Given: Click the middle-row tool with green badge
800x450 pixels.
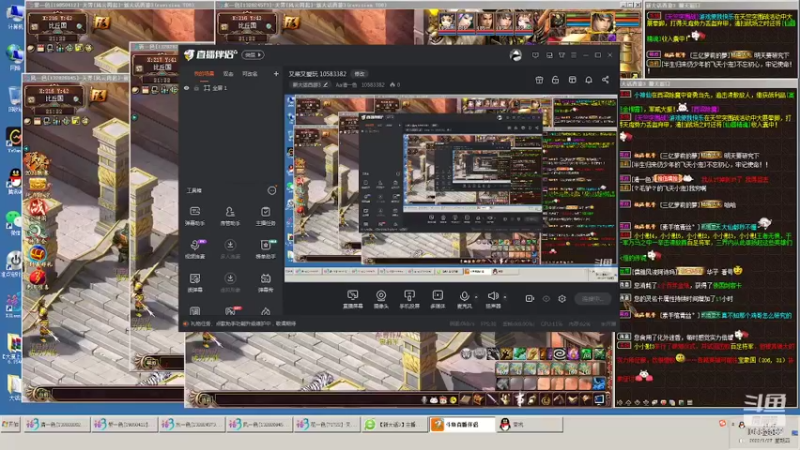Looking at the screenshot, I should (265, 249).
